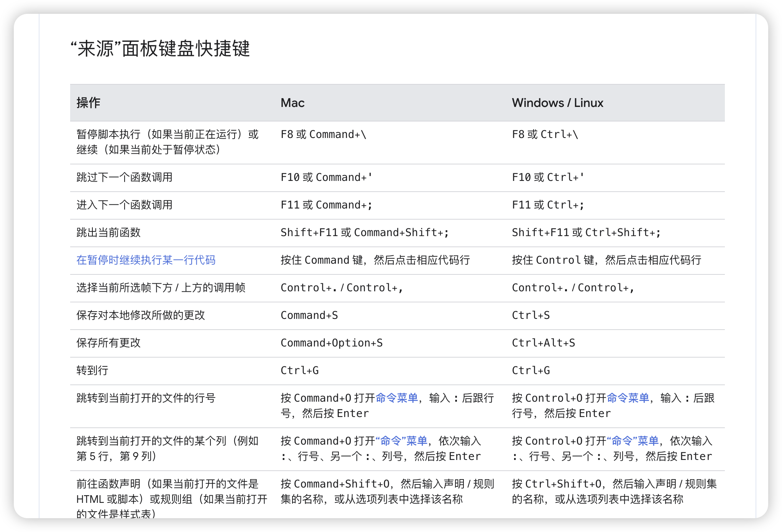Click the 跳出当前函数 row label

(108, 233)
